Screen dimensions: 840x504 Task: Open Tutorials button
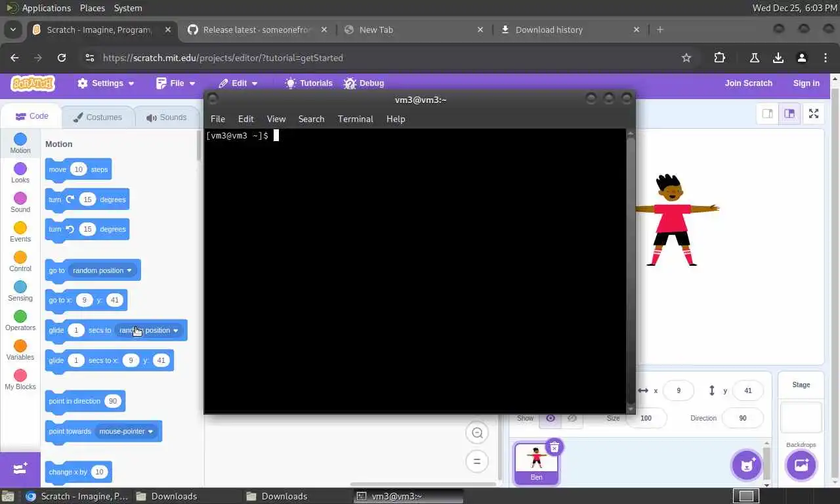click(x=309, y=83)
